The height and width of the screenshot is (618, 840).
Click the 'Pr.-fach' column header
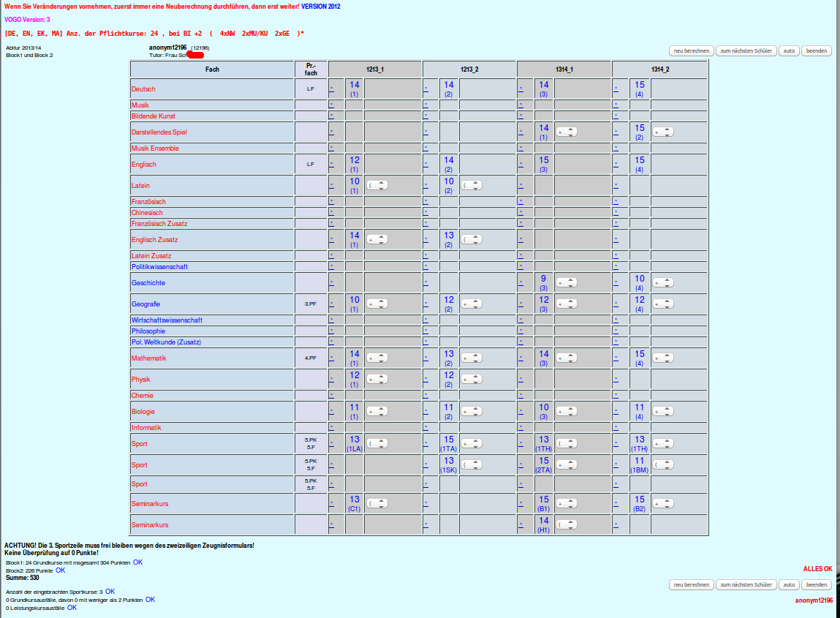311,69
